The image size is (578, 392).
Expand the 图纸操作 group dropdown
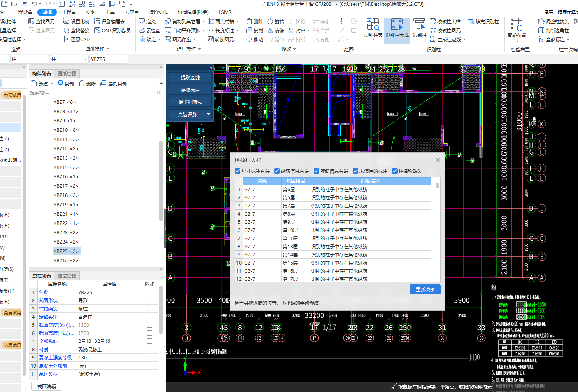(108, 49)
